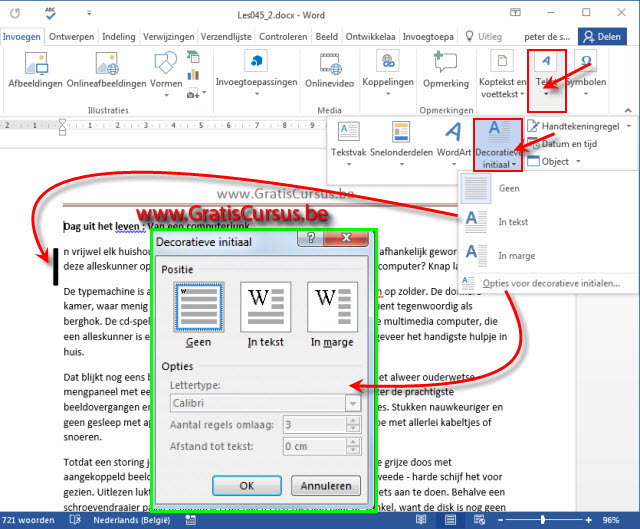Viewport: 640px width, 529px height.
Task: Click Onlineafbeeldingen in the Illustraties group
Action: pos(107,70)
